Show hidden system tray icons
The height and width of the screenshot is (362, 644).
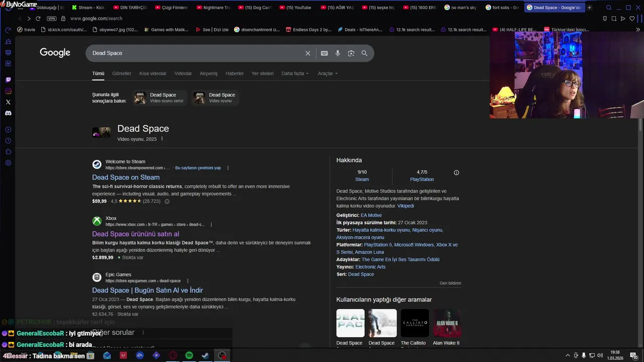click(x=568, y=355)
